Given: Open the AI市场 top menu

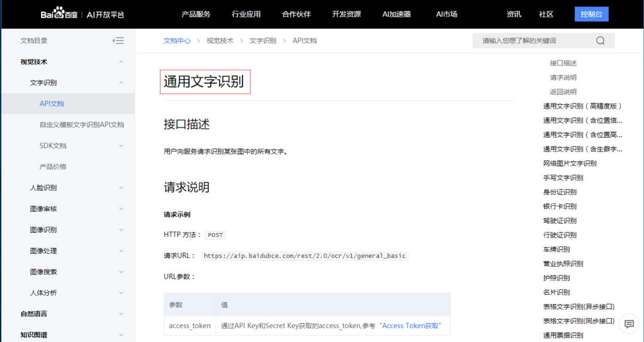Looking at the screenshot, I should [447, 14].
